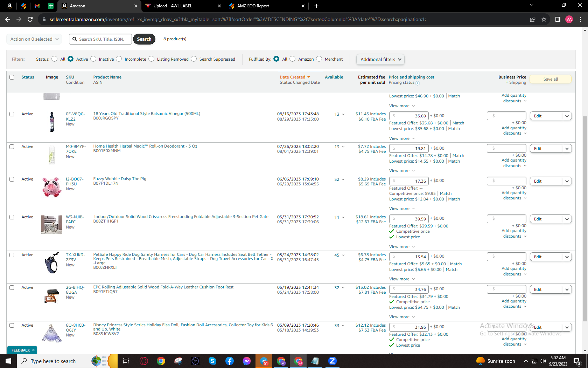Screen dimensions: 588x368
Task: Open the Fuzzy Wubble Daisy The Pig link
Action: [120, 179]
